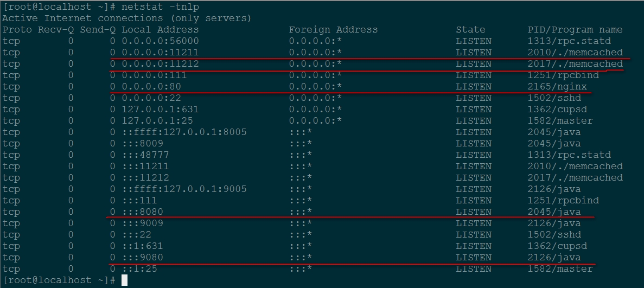The height and width of the screenshot is (288, 644).
Task: Click 1362/cupsd in the 127.0.0.1:631 row
Action: pos(557,109)
